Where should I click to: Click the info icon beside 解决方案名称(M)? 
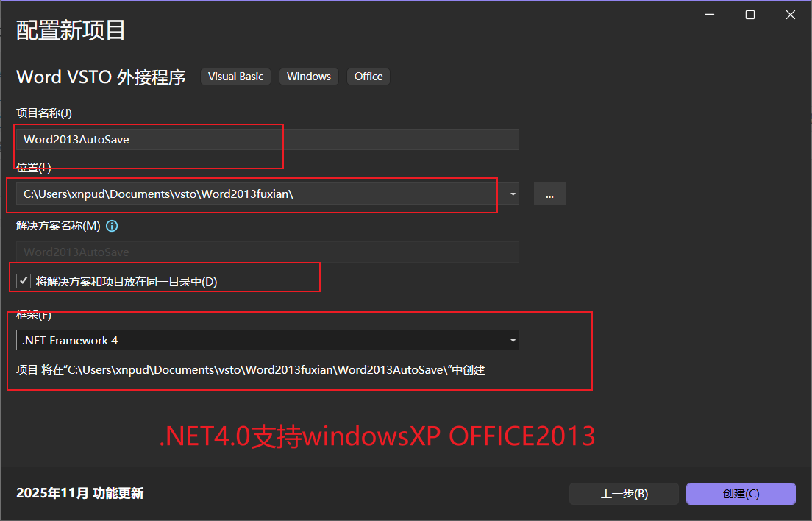112,226
